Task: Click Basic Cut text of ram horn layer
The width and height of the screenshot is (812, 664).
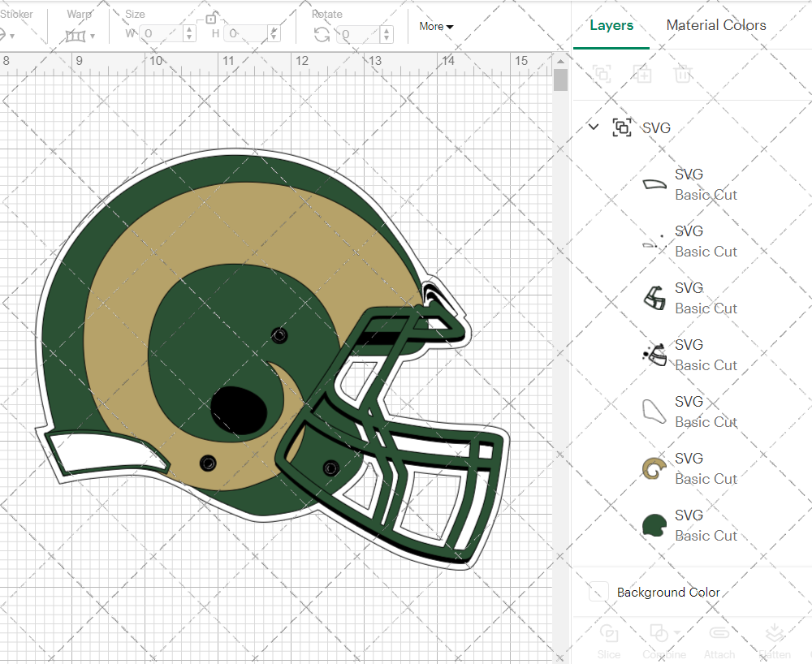Action: (706, 479)
